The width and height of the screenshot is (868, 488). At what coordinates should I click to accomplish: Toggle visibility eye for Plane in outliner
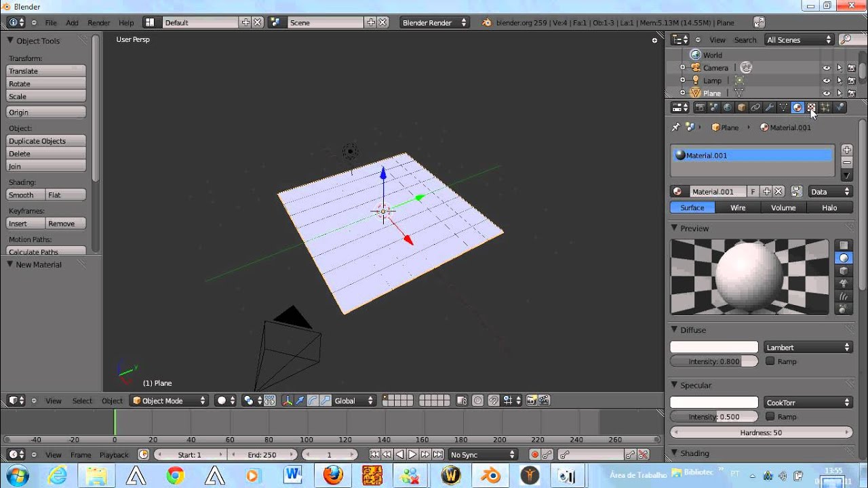pos(827,94)
